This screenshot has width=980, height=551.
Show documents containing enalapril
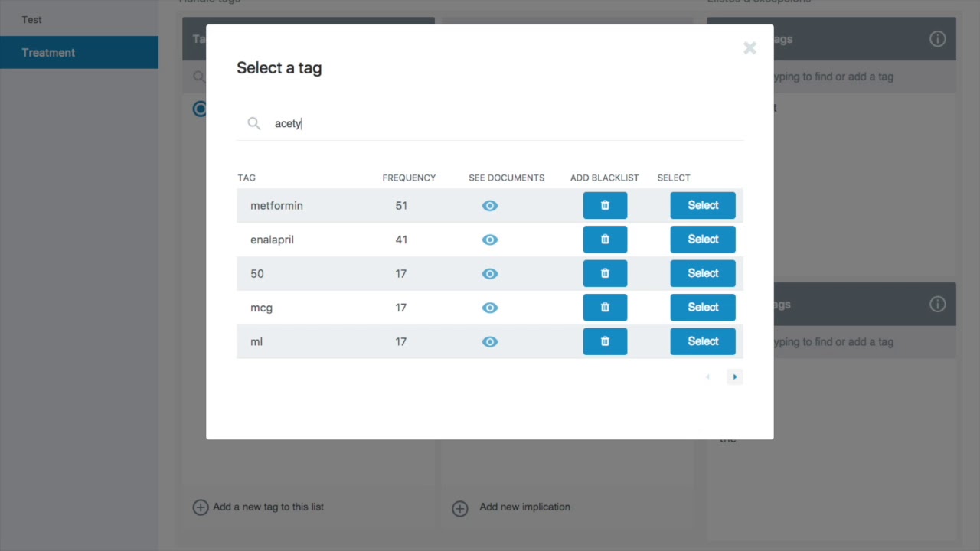[490, 240]
